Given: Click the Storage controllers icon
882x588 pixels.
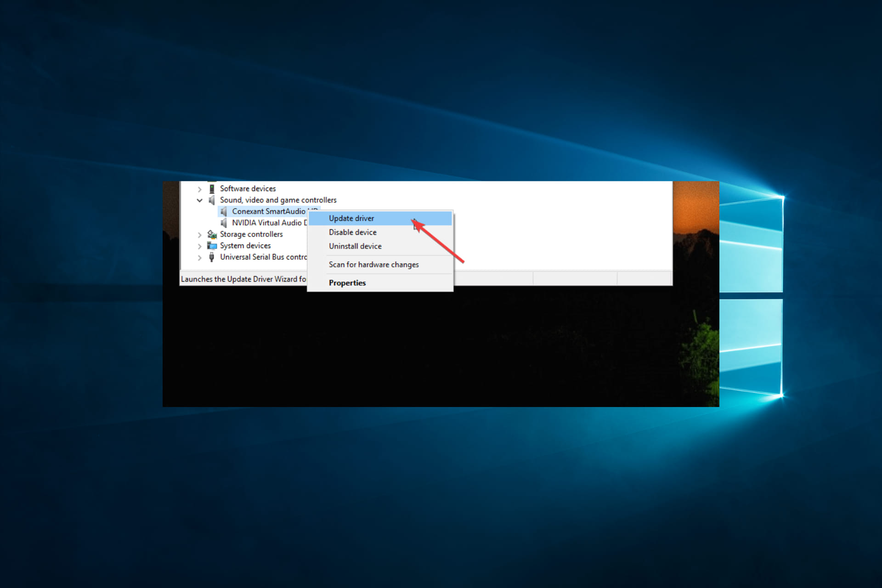Looking at the screenshot, I should pyautogui.click(x=212, y=234).
